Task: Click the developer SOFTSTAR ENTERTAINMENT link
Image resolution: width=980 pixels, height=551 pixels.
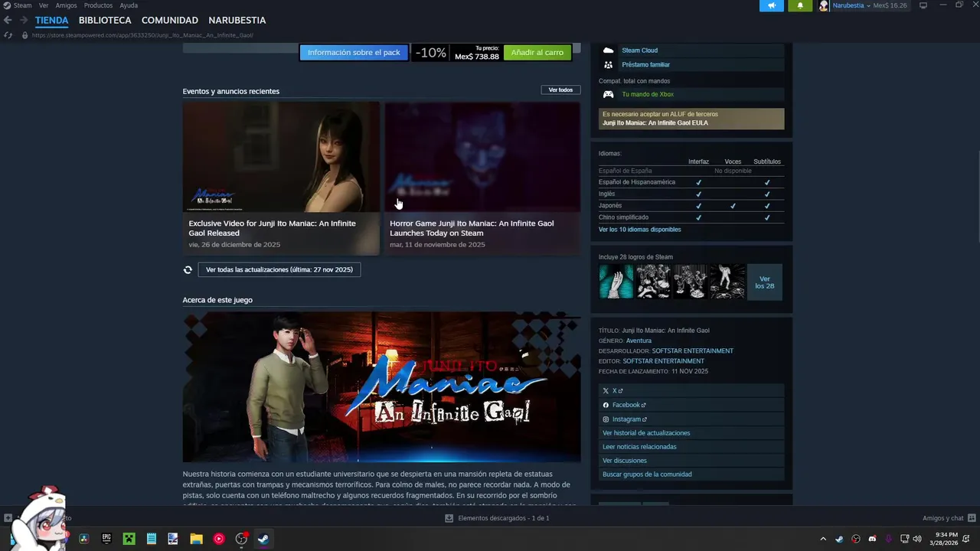Action: [x=692, y=350]
